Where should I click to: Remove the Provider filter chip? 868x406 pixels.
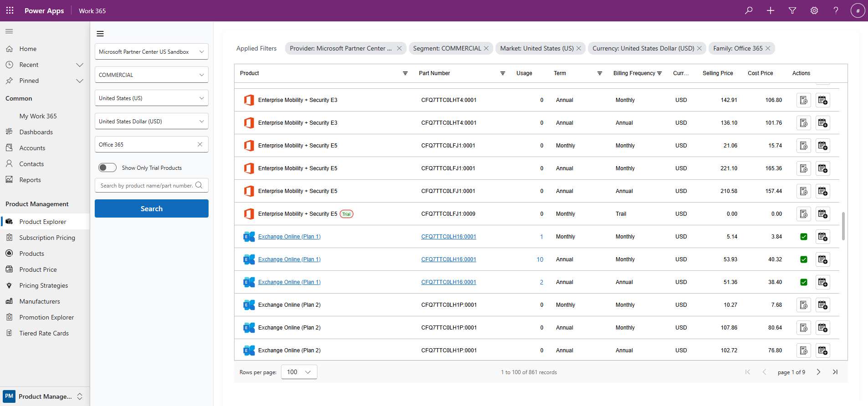point(399,48)
